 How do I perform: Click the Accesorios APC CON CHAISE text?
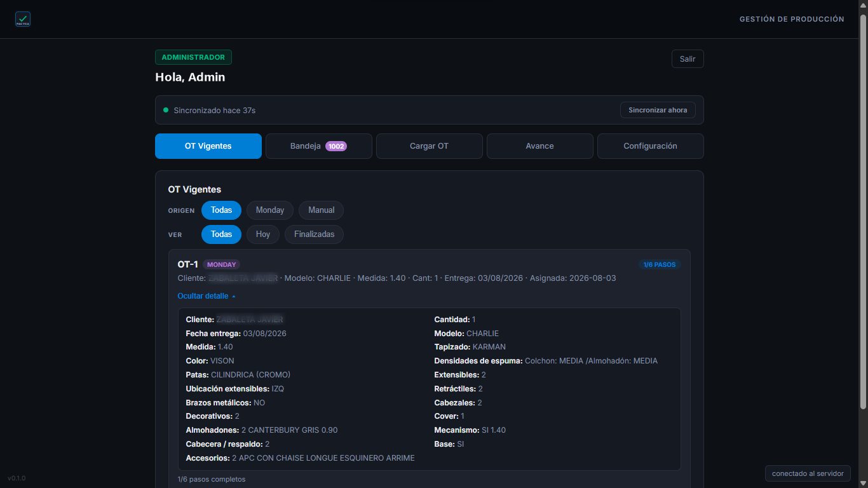pyautogui.click(x=323, y=458)
